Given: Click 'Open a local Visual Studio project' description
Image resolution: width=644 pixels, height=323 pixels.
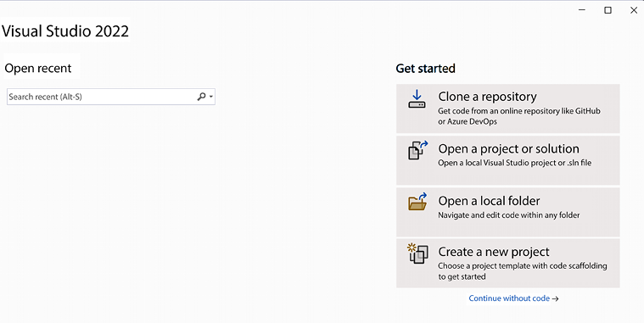Looking at the screenshot, I should 515,163.
